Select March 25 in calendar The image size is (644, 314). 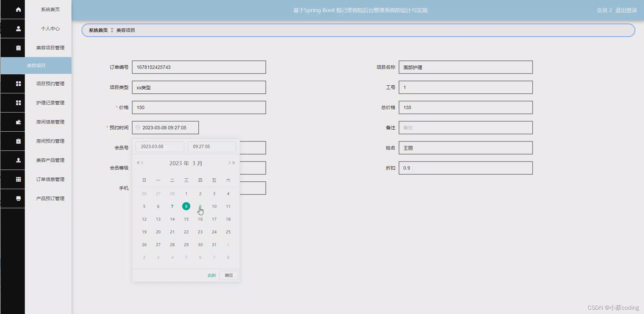(x=228, y=232)
